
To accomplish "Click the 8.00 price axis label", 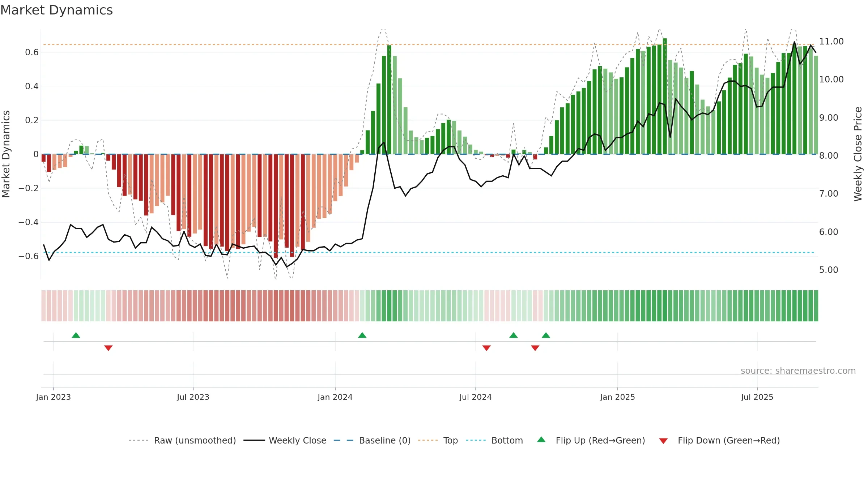I will tap(829, 156).
